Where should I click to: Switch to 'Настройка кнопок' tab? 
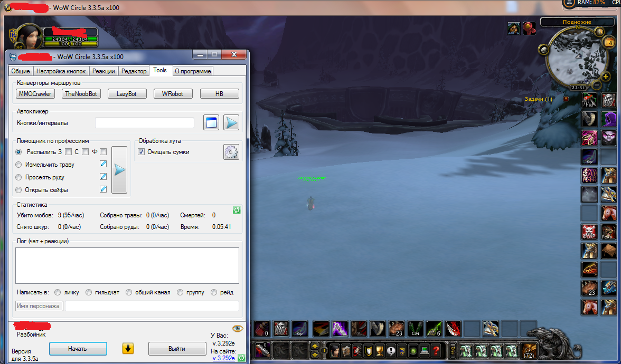61,71
